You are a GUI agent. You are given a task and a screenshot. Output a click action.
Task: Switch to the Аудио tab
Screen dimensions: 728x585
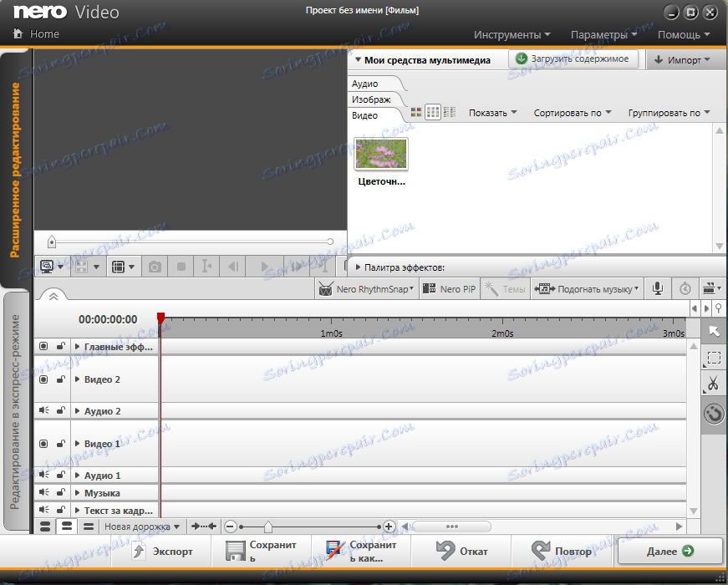[x=365, y=84]
